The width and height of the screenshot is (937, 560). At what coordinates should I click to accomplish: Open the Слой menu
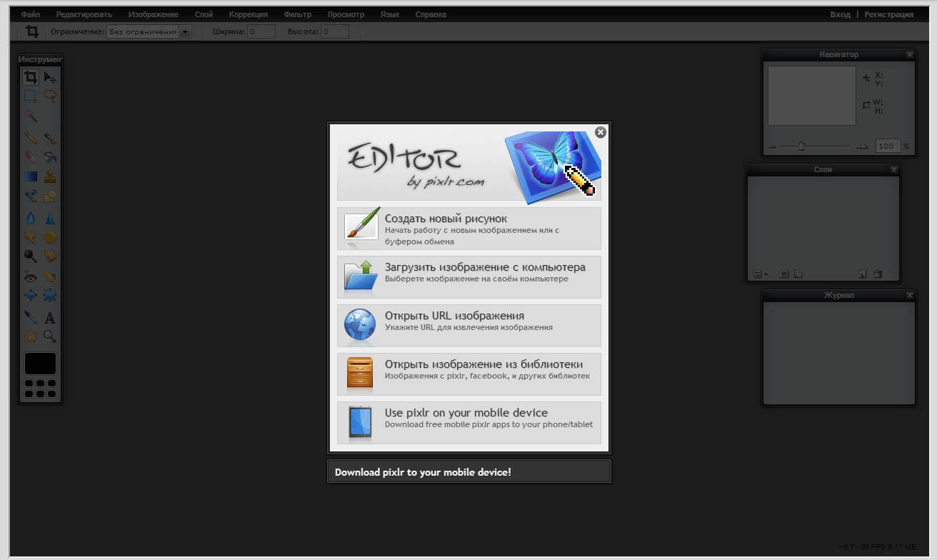click(204, 14)
